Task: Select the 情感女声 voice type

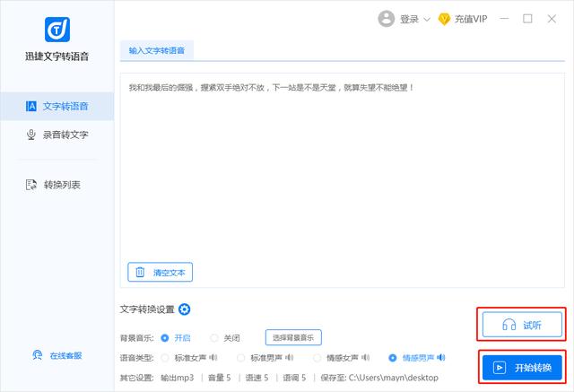Action: [335, 358]
